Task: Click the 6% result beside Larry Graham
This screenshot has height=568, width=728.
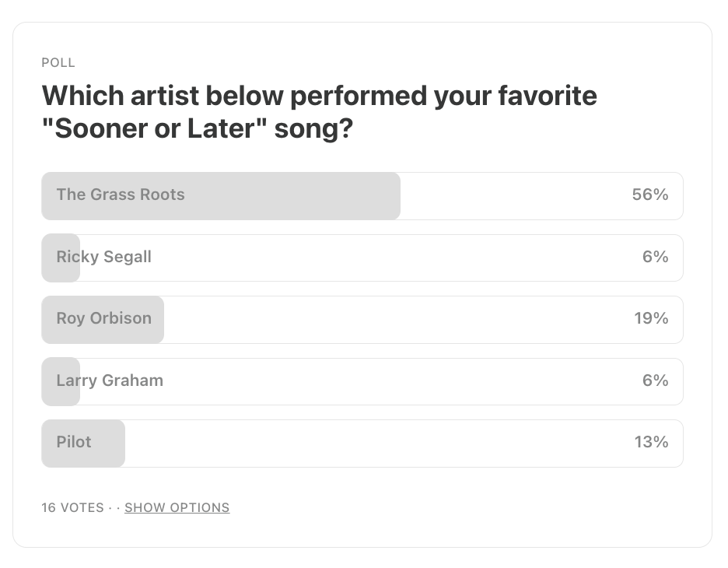Action: [x=655, y=380]
